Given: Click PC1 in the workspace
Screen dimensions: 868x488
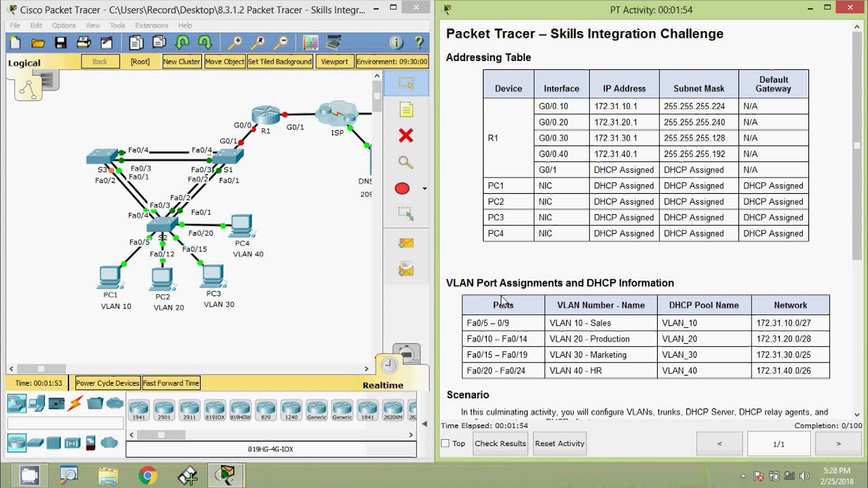Looking at the screenshot, I should [110, 277].
